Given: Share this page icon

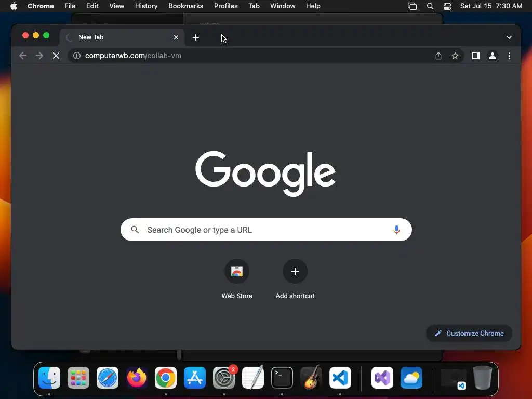Looking at the screenshot, I should pos(438,56).
